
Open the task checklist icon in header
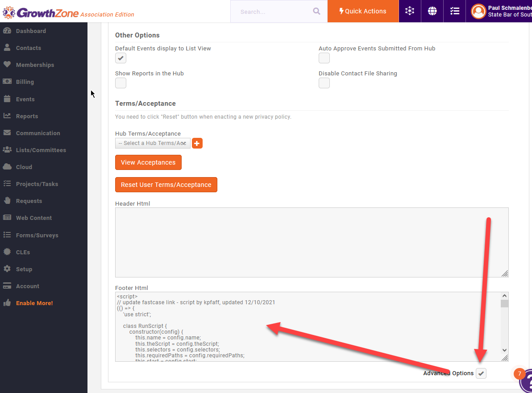[454, 11]
